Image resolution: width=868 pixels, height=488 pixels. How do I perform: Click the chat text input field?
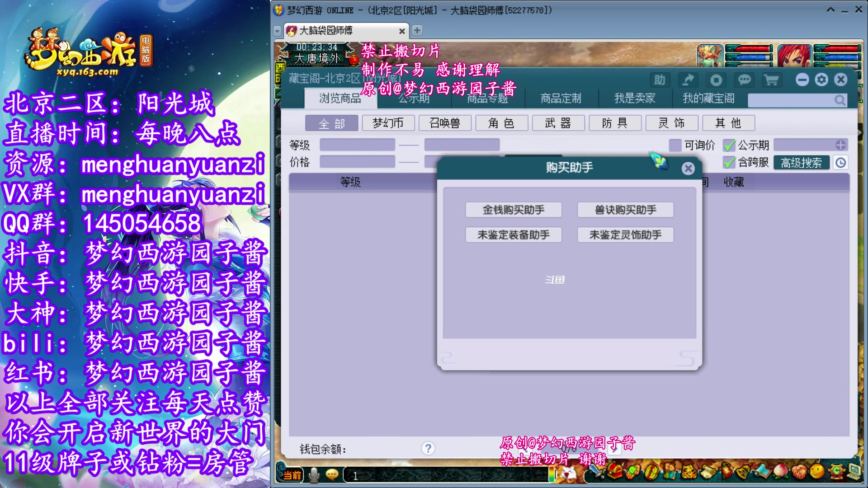[x=445, y=475]
